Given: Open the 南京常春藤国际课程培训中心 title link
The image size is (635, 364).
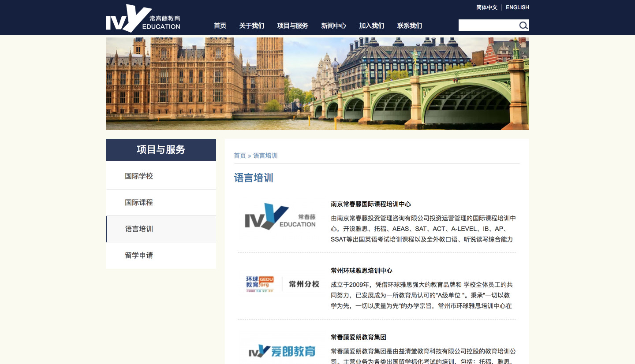Looking at the screenshot, I should tap(371, 204).
